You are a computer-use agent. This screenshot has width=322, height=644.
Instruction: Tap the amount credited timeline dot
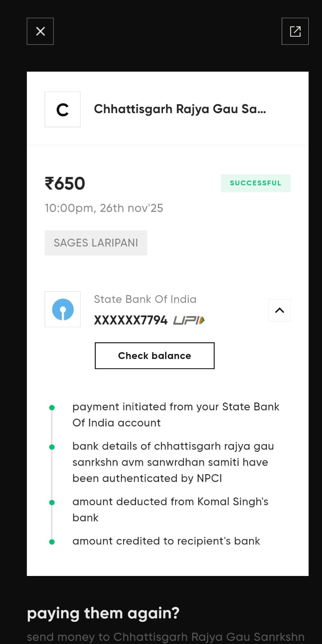point(52,542)
